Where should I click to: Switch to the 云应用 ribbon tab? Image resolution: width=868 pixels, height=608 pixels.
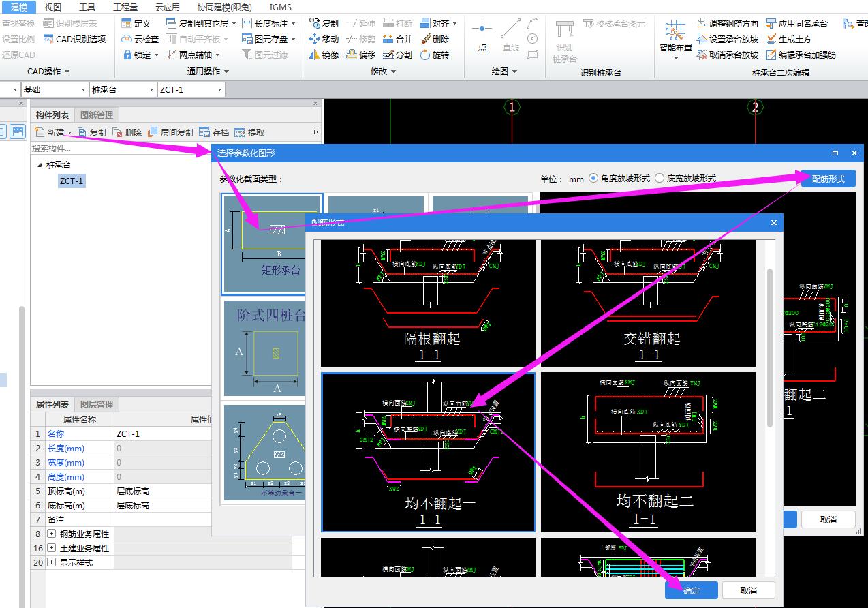(167, 7)
